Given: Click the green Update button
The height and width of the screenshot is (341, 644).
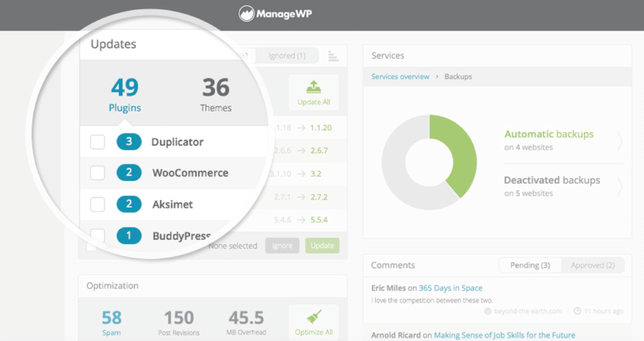Looking at the screenshot, I should point(322,245).
